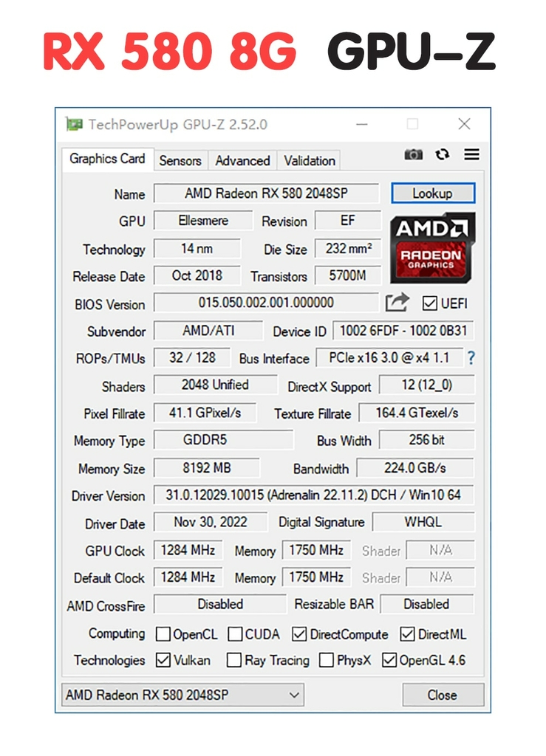Open the GPU selection dropdown
This screenshot has width=546, height=756.
182,695
